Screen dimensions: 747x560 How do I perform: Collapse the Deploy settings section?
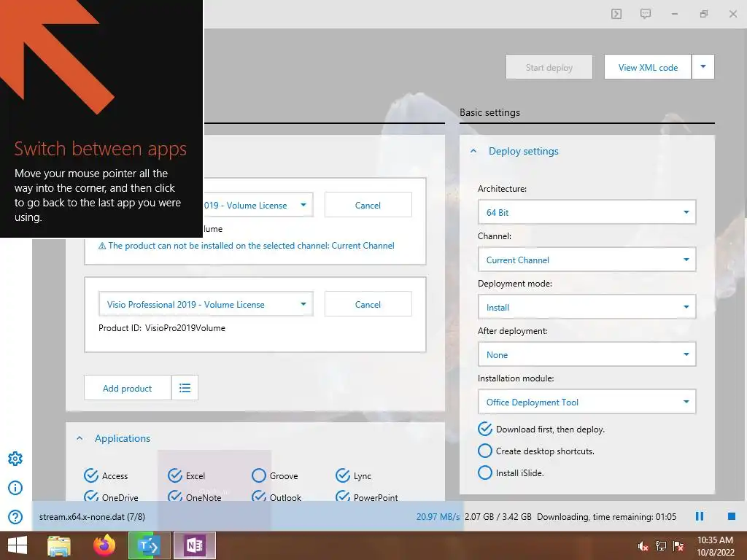[x=473, y=151]
